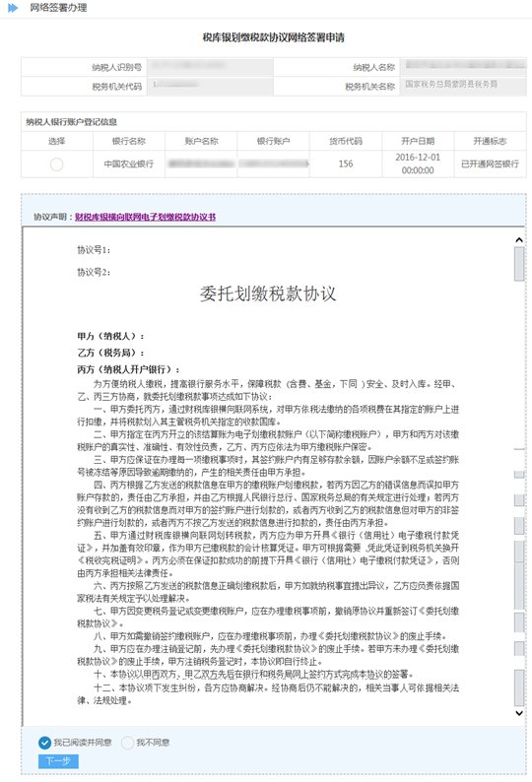Check 我已阅读并同意 option
This screenshot has height=782, width=532.
pyautogui.click(x=44, y=743)
